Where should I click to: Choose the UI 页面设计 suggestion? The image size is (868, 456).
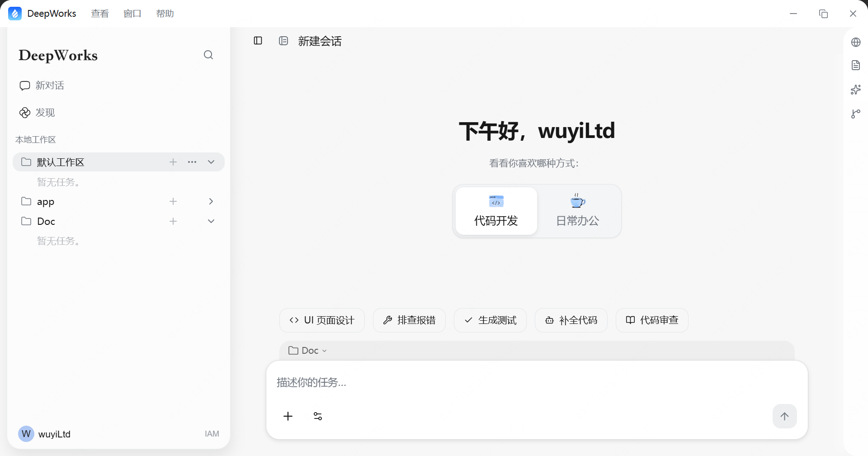click(322, 320)
